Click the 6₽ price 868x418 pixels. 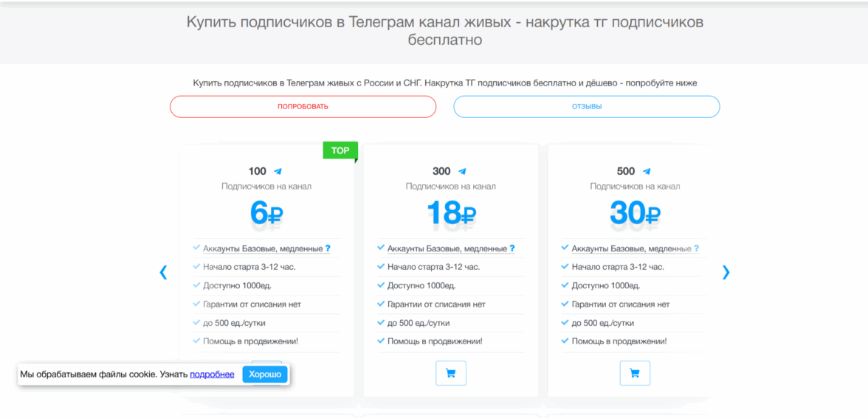tap(266, 213)
